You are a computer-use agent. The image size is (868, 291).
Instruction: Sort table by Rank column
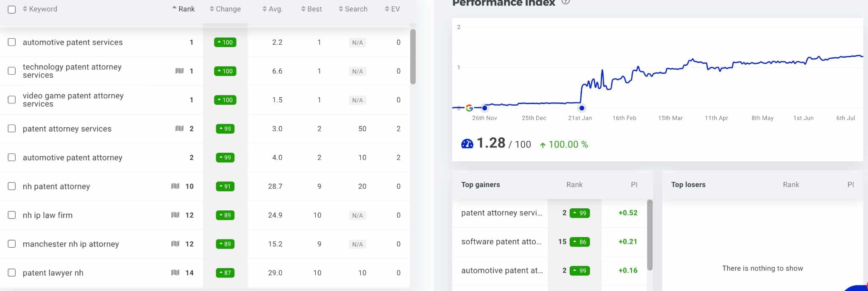point(184,9)
